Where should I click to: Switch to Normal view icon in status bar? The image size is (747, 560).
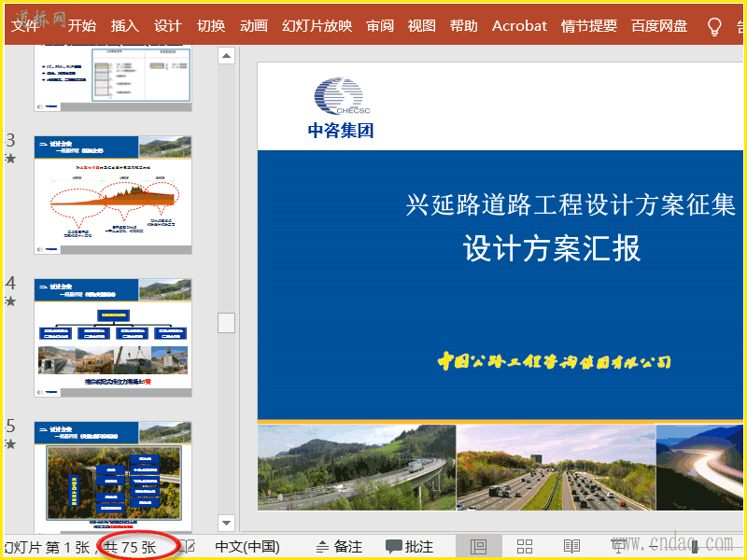coord(478,547)
